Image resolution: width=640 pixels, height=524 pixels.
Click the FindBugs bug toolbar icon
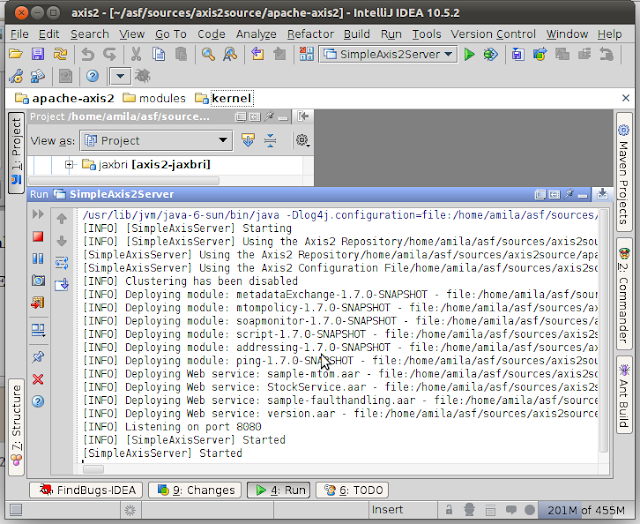coord(142,75)
